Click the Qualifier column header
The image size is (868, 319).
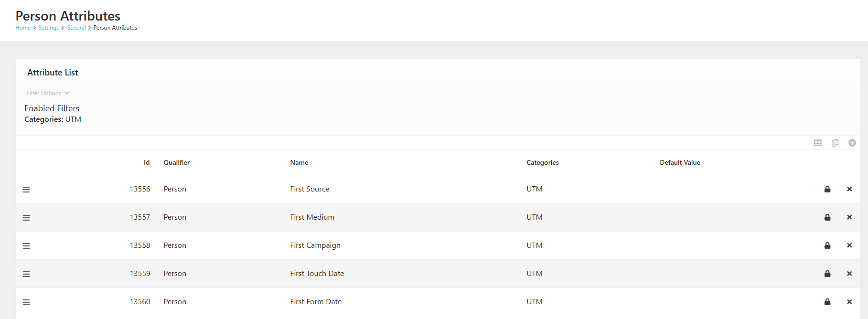pyautogui.click(x=177, y=162)
